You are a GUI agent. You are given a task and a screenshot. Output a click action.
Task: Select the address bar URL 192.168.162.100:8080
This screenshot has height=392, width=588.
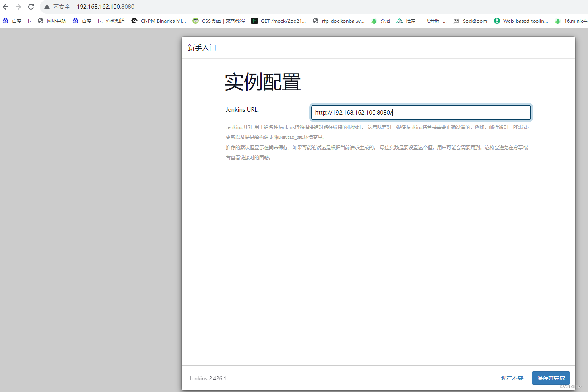[105, 7]
